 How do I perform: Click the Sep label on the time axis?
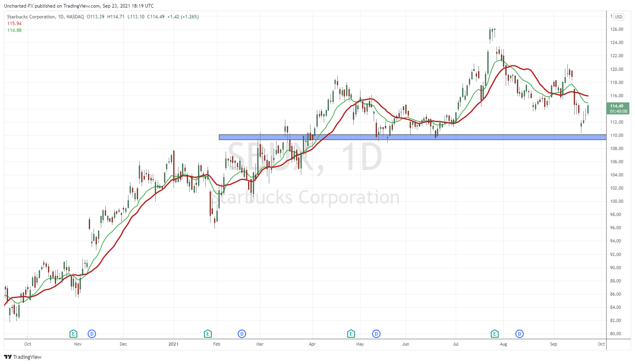[x=554, y=344]
